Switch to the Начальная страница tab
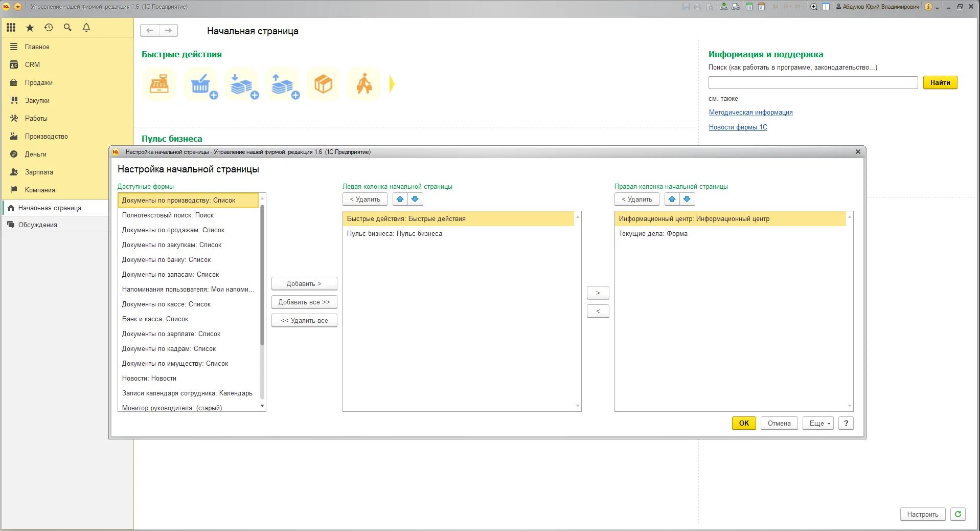 click(x=55, y=208)
